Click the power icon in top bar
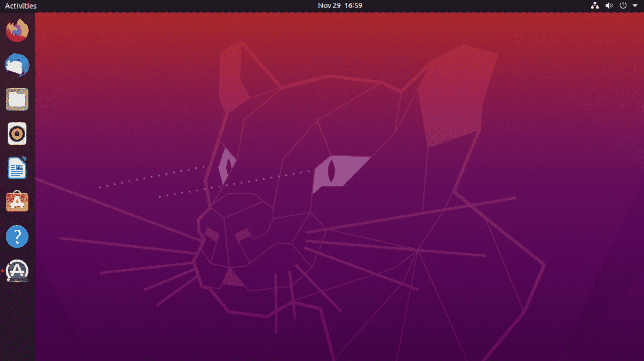644x361 pixels. (x=623, y=6)
